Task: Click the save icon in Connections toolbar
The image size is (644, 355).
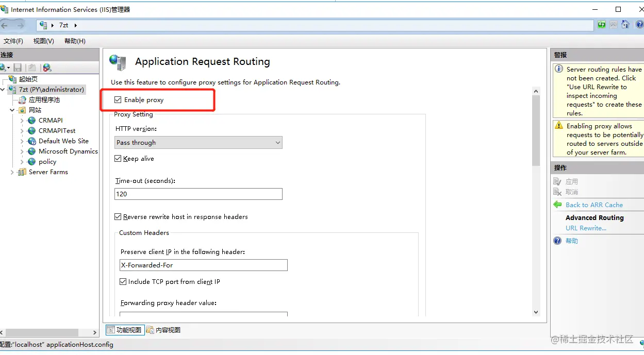Action: 18,67
